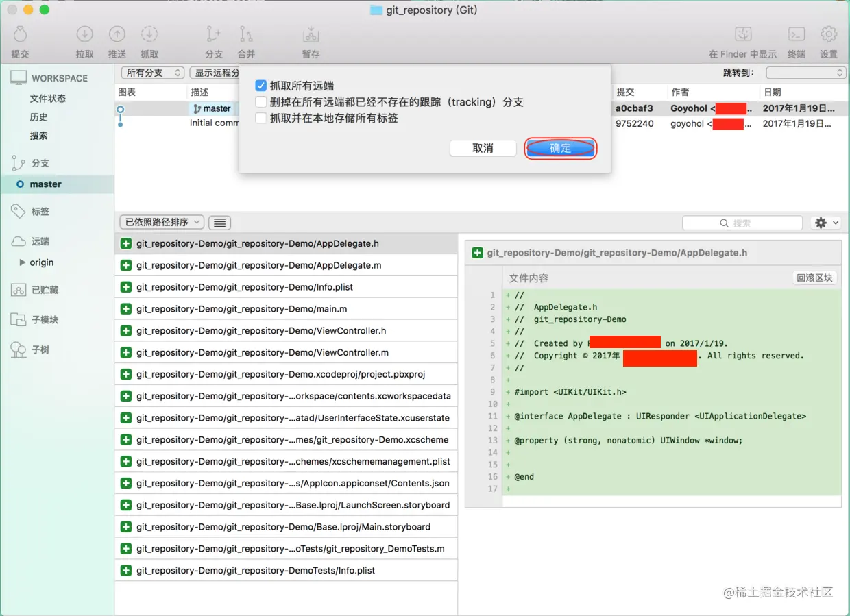This screenshot has width=850, height=616.
Task: Click the Commit (提交) toolbar icon
Action: click(x=20, y=34)
